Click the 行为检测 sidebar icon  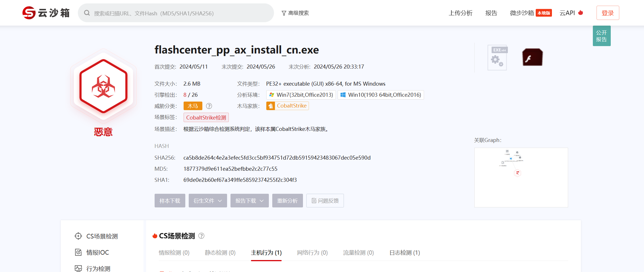coord(78,269)
